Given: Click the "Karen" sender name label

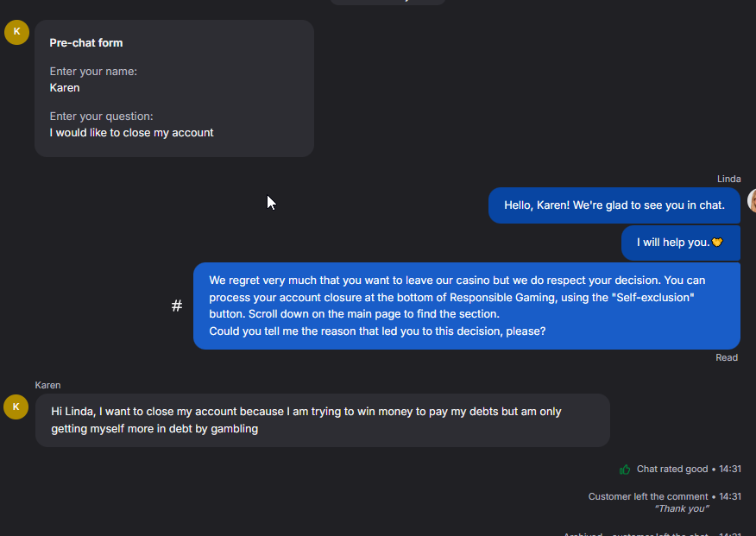Looking at the screenshot, I should [x=48, y=385].
